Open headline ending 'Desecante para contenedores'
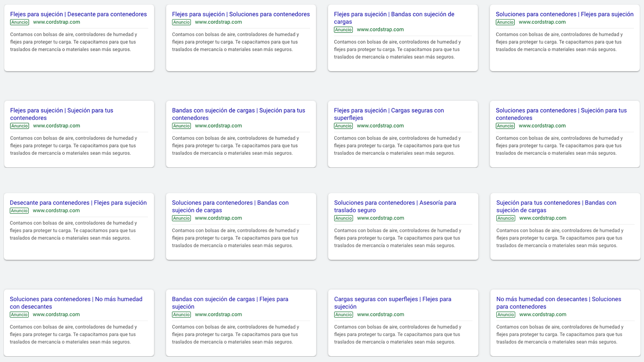 (78, 14)
